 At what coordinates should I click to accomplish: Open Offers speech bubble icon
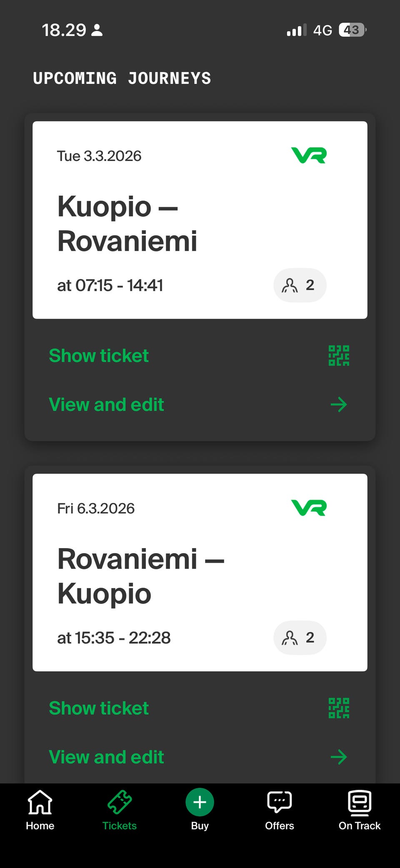point(280,802)
